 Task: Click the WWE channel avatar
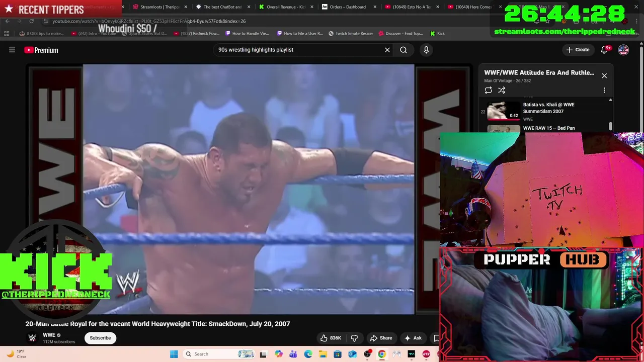pos(32,338)
